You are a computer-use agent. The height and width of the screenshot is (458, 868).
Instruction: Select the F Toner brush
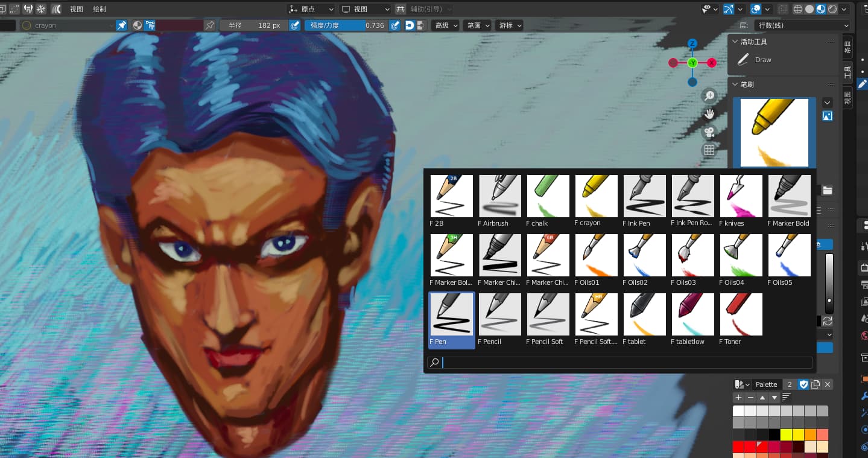coord(741,315)
